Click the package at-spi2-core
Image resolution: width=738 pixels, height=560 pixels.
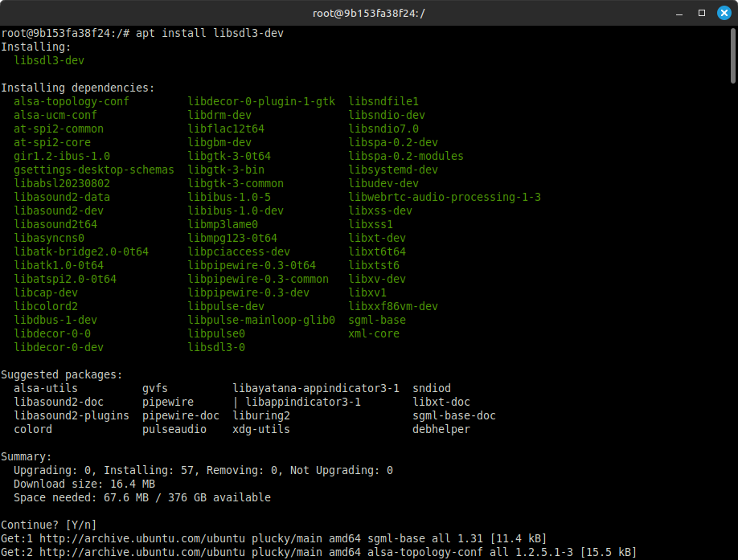52,142
